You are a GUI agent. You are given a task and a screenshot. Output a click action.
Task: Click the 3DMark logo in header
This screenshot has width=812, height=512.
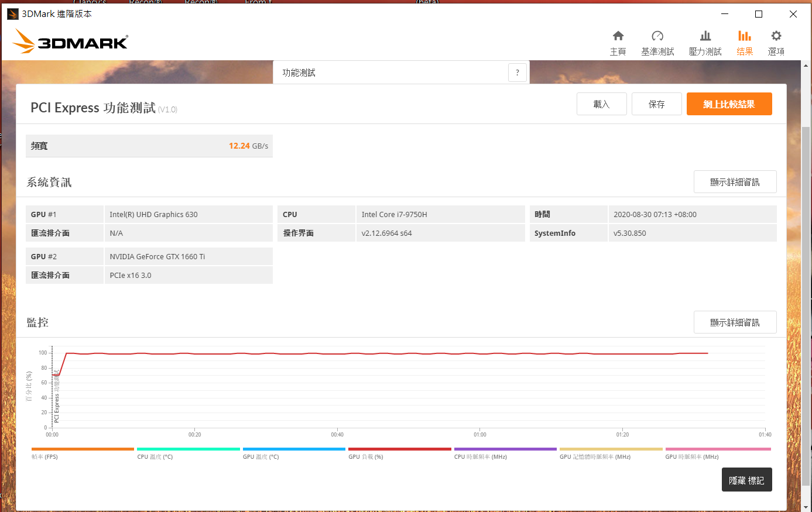(x=70, y=42)
